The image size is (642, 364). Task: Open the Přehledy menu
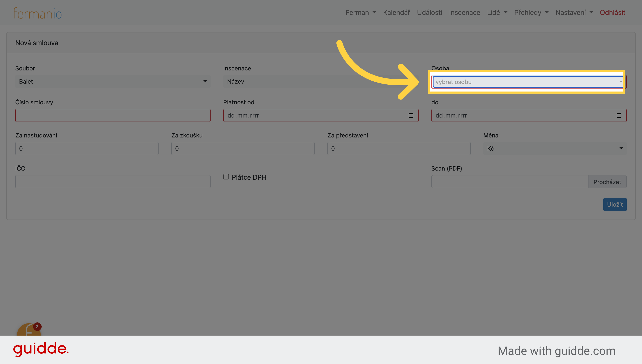531,13
